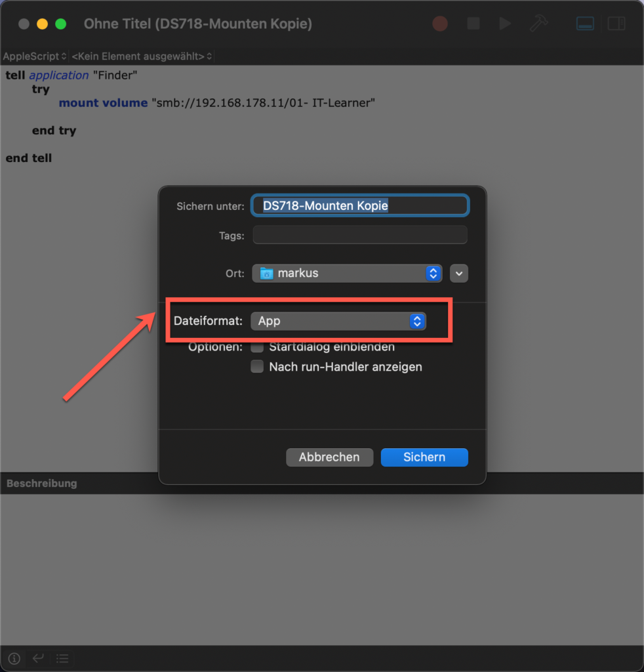
Task: Click the 'end tell' line in the script
Action: [x=29, y=158]
